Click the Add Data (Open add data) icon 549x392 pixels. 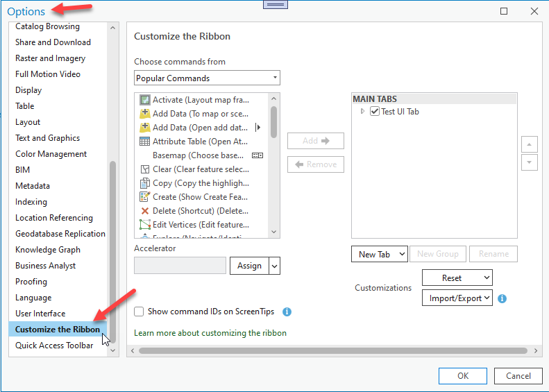144,128
